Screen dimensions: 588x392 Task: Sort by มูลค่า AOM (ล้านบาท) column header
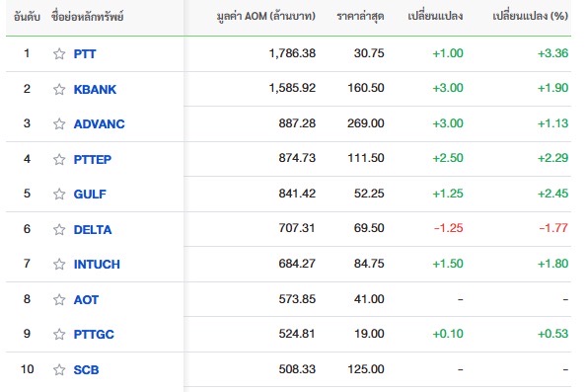[x=265, y=17]
